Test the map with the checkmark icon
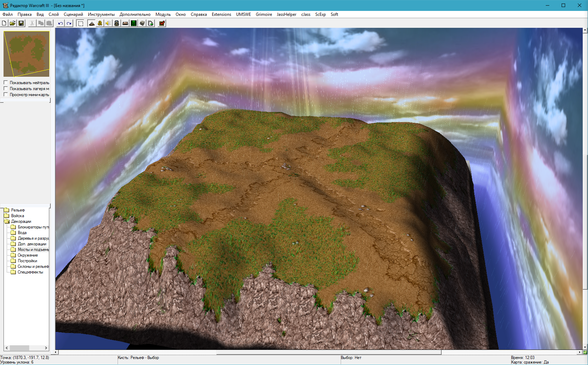This screenshot has height=365, width=588. [162, 23]
